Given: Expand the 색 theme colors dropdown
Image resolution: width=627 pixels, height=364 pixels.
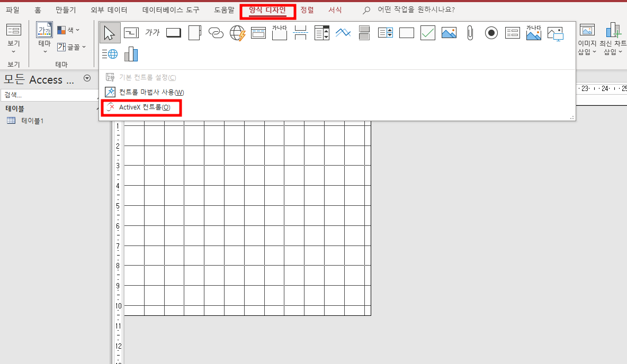Looking at the screenshot, I should pyautogui.click(x=69, y=30).
